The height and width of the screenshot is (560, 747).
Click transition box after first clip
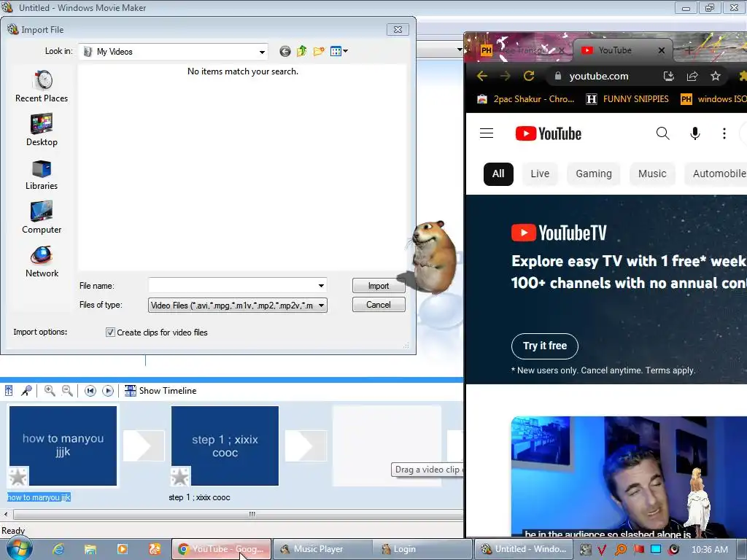144,446
